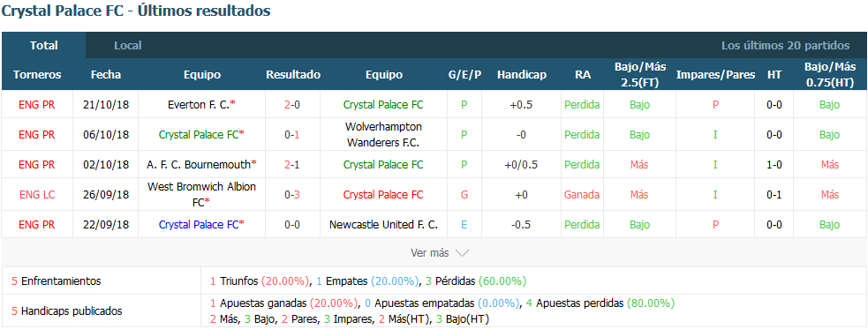Click the ENG LC tournament label
This screenshot has height=329, width=868.
tap(37, 195)
